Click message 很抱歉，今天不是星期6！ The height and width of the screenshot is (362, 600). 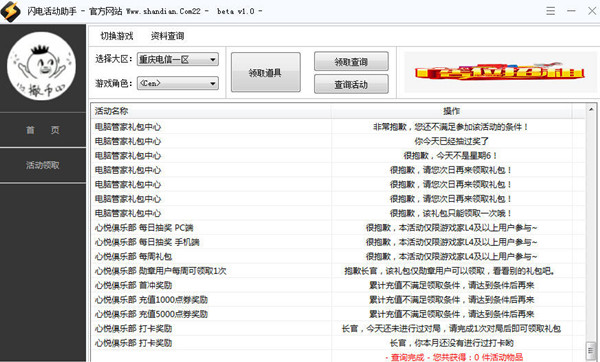tap(450, 156)
